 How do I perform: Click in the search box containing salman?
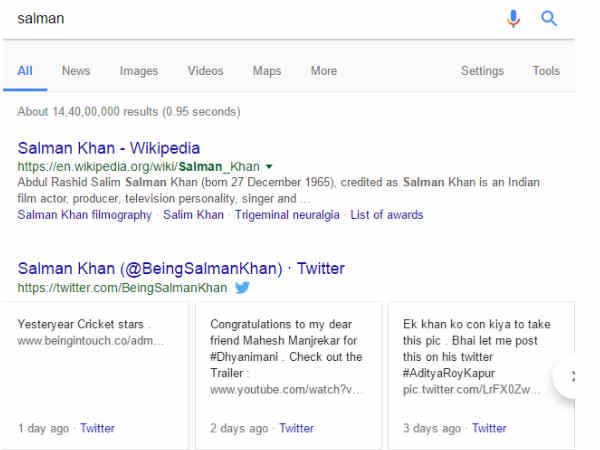tap(250, 19)
